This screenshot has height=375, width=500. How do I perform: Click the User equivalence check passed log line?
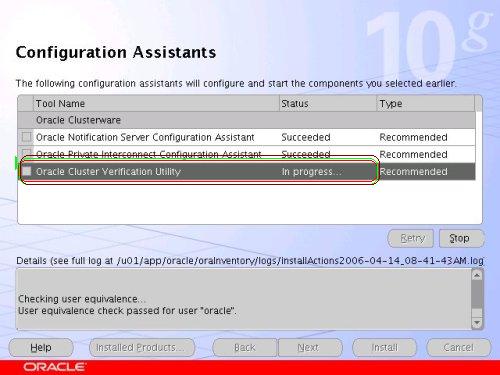point(127,311)
